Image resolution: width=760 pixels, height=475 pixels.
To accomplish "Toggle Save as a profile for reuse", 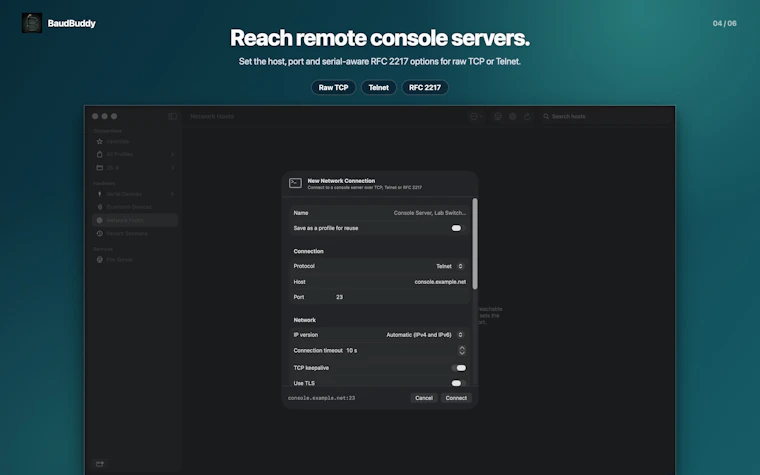I will pyautogui.click(x=457, y=228).
